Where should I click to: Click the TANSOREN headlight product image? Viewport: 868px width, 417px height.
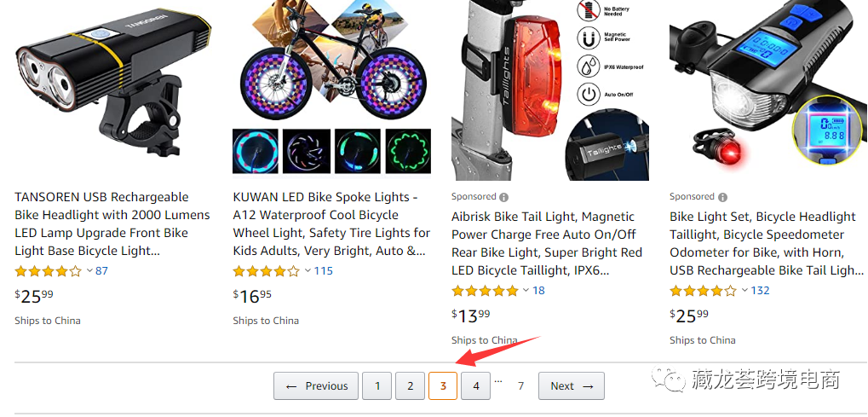point(113,90)
